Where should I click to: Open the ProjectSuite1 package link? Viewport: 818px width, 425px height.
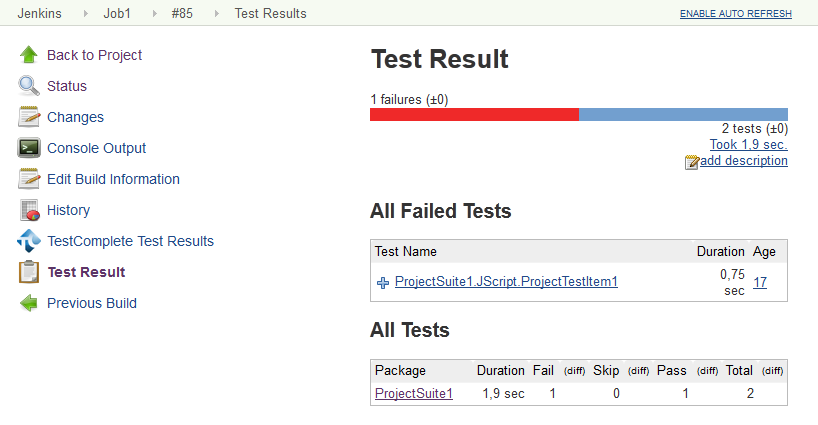pos(413,394)
